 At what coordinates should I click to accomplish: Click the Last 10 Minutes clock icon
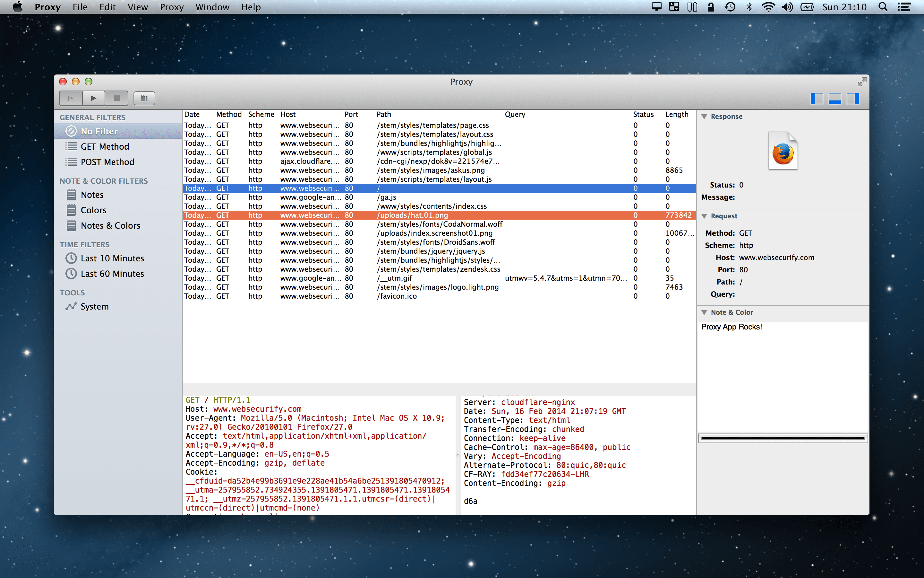click(71, 258)
